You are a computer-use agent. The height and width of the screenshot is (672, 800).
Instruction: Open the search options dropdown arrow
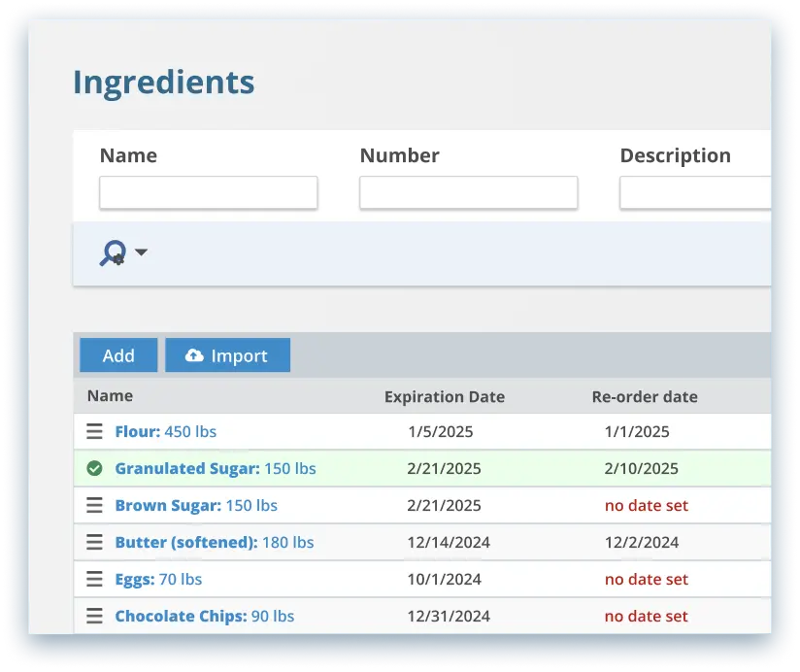tap(142, 252)
